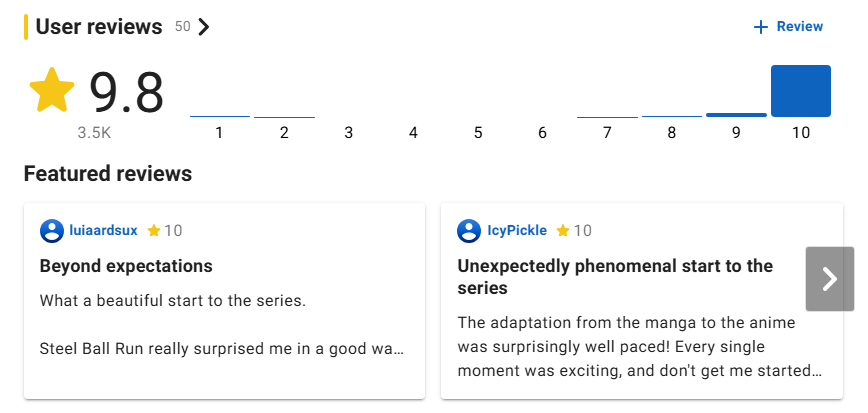Open the "Beyond expectations" review title

pos(126,266)
